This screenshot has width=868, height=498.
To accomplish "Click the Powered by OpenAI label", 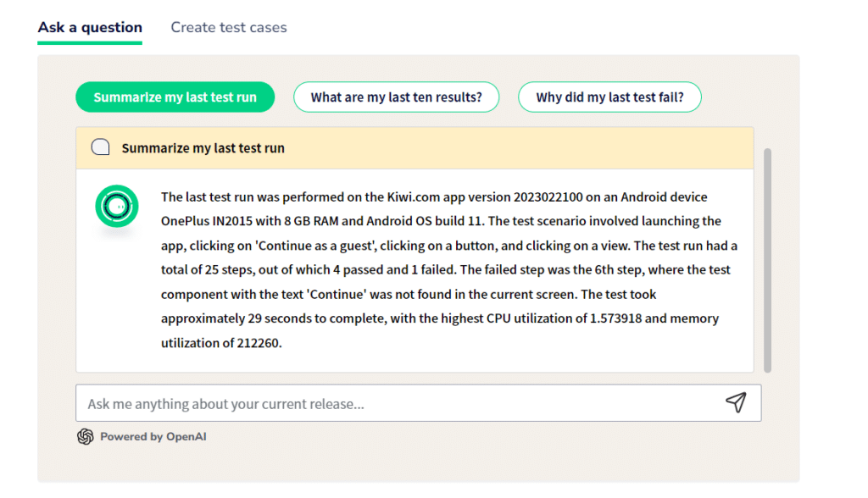I will click(153, 436).
